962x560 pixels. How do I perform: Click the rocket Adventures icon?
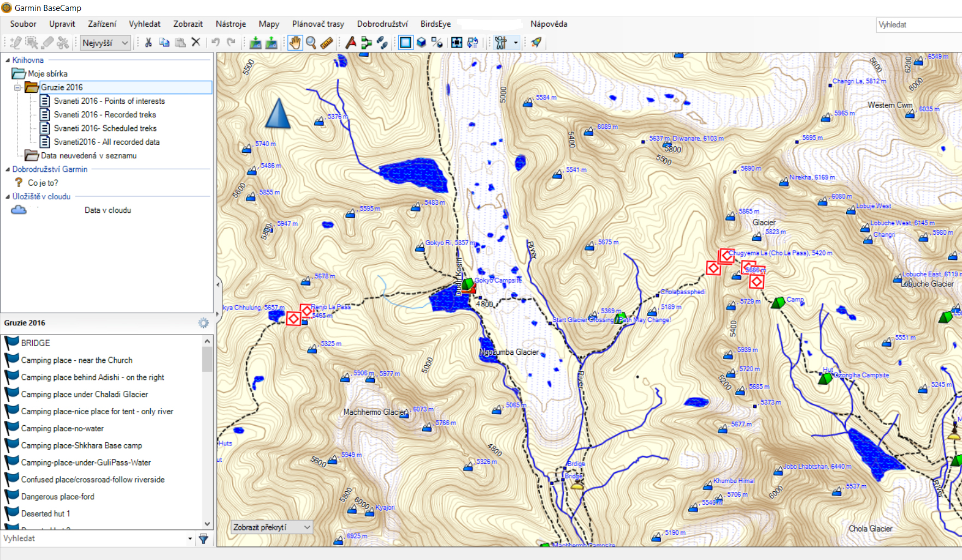point(536,43)
